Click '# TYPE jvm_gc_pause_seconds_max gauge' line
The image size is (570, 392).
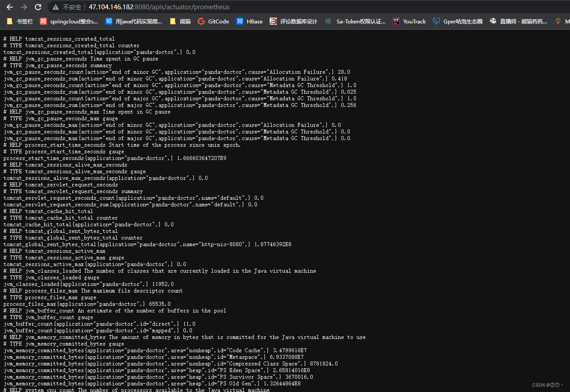pos(61,118)
